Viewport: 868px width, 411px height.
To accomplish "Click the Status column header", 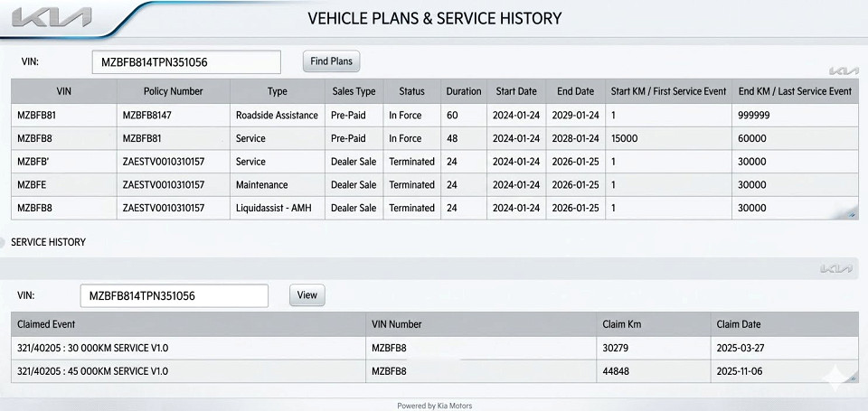I will [412, 91].
